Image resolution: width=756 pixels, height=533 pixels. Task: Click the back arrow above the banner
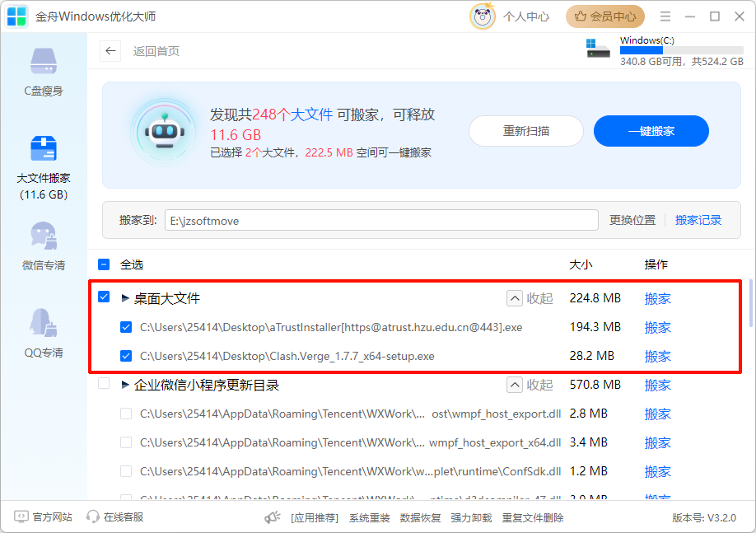tap(110, 51)
